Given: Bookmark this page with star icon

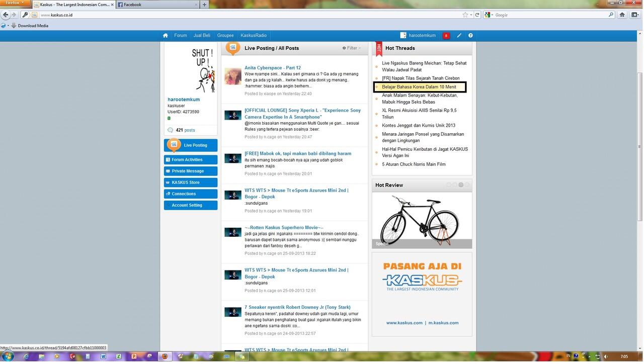Looking at the screenshot, I should pyautogui.click(x=465, y=15).
